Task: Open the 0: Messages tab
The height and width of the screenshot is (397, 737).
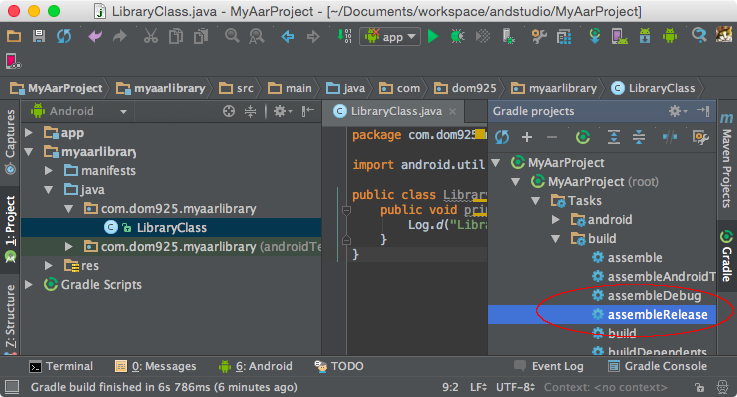Action: point(156,366)
